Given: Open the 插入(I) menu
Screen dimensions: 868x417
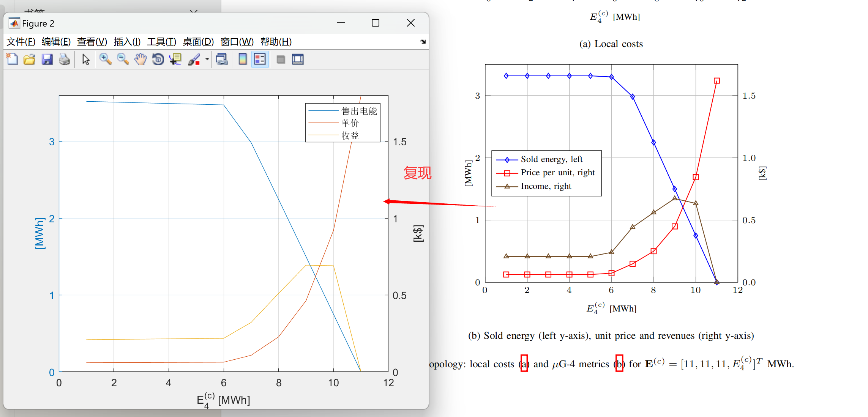Looking at the screenshot, I should pyautogui.click(x=127, y=42).
